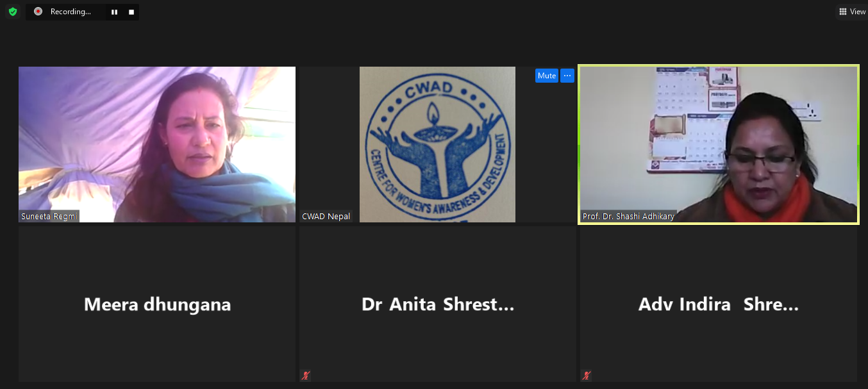Pause the meeting recording
Viewport: 868px width, 389px height.
(114, 12)
